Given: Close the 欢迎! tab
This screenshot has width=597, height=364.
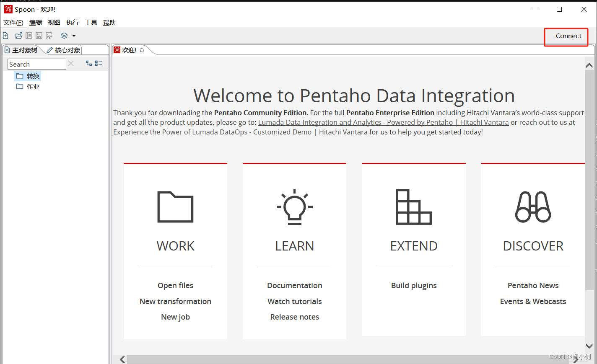Looking at the screenshot, I should (x=142, y=50).
